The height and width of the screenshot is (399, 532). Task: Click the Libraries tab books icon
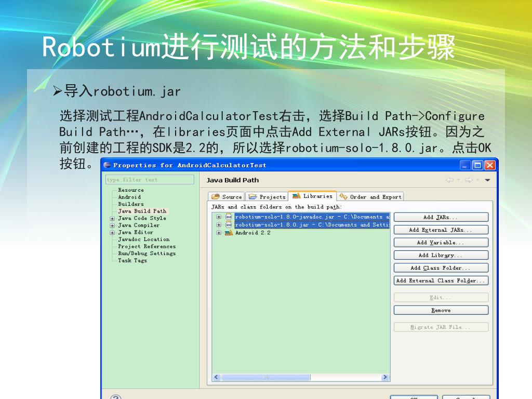[x=296, y=196]
